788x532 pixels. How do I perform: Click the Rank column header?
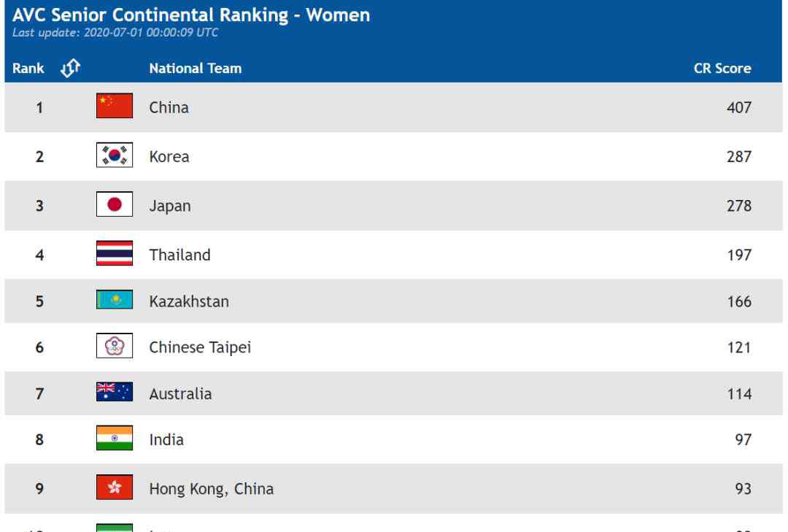coord(28,69)
